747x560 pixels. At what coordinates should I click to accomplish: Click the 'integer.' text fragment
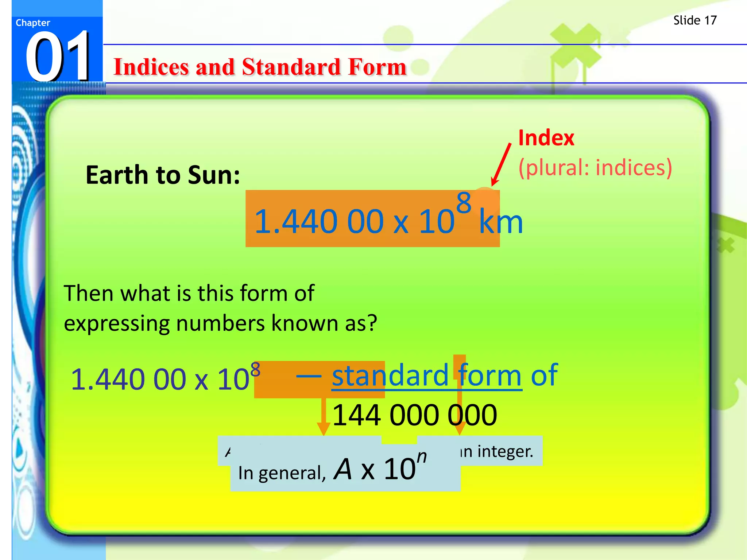point(506,451)
